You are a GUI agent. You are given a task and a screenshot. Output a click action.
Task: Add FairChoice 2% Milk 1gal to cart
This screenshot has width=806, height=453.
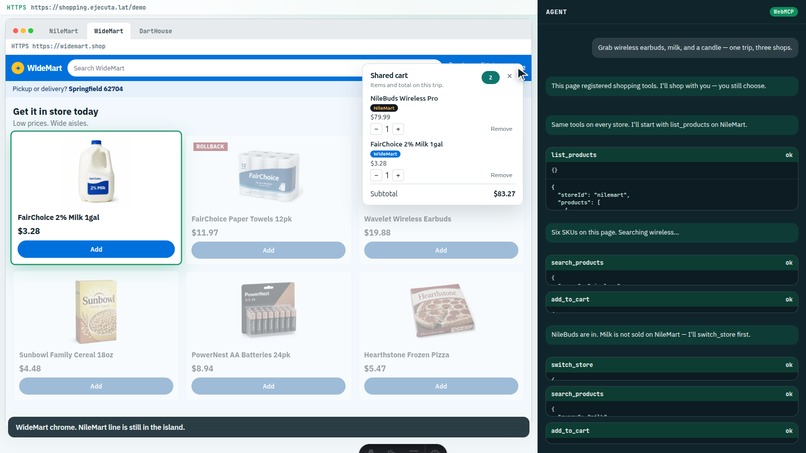pyautogui.click(x=96, y=249)
